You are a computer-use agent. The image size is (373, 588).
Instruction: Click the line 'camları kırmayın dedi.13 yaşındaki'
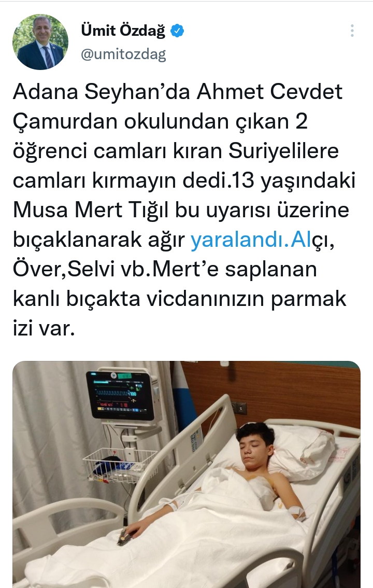pyautogui.click(x=184, y=181)
